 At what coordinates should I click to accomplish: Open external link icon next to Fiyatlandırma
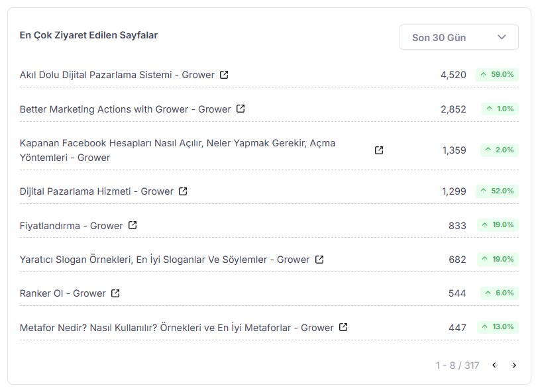133,225
